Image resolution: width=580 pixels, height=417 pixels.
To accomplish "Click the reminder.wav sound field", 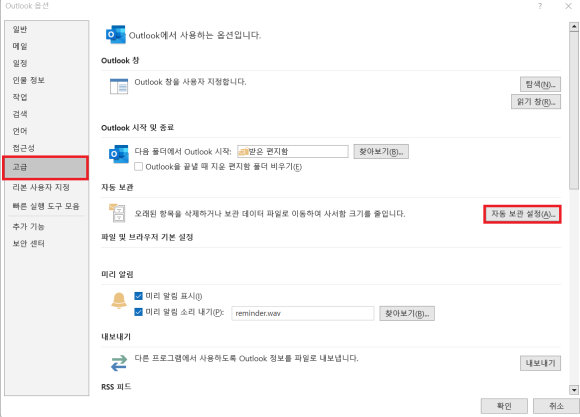I will [x=303, y=313].
